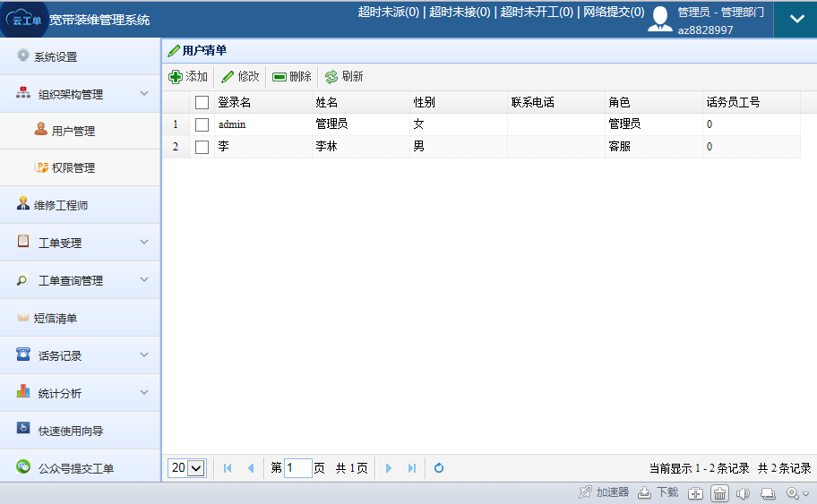Open the 系统设置 menu item
The image size is (817, 504).
(80, 56)
